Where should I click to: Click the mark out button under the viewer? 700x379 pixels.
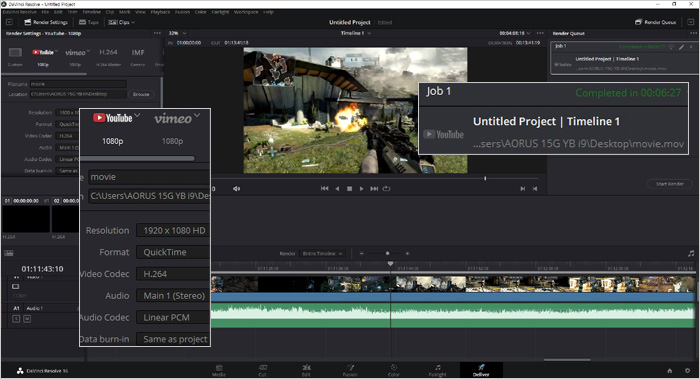[x=535, y=189]
